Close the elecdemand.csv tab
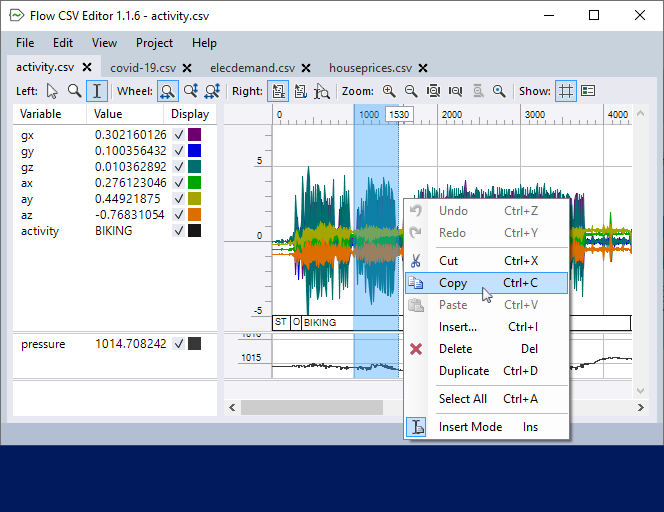 coord(306,68)
